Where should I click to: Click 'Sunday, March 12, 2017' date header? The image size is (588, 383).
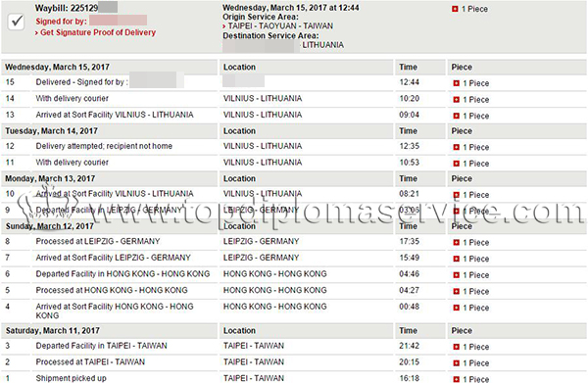[50, 226]
